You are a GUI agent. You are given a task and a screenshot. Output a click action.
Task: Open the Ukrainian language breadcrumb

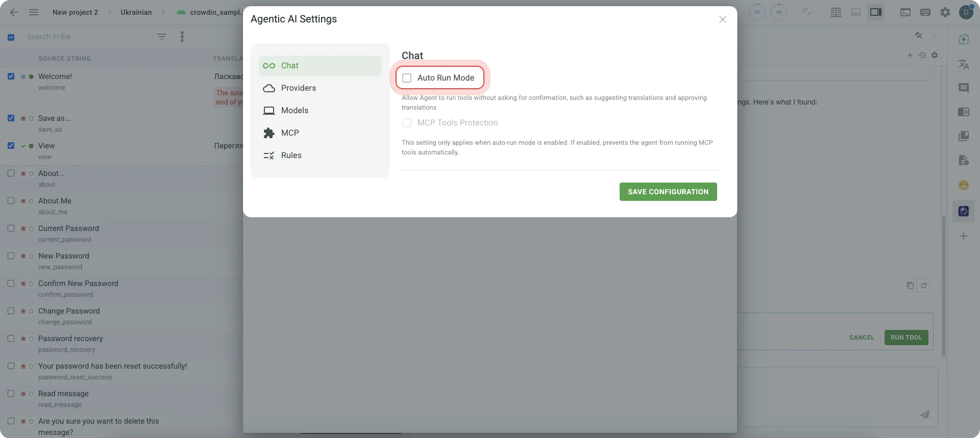point(136,12)
